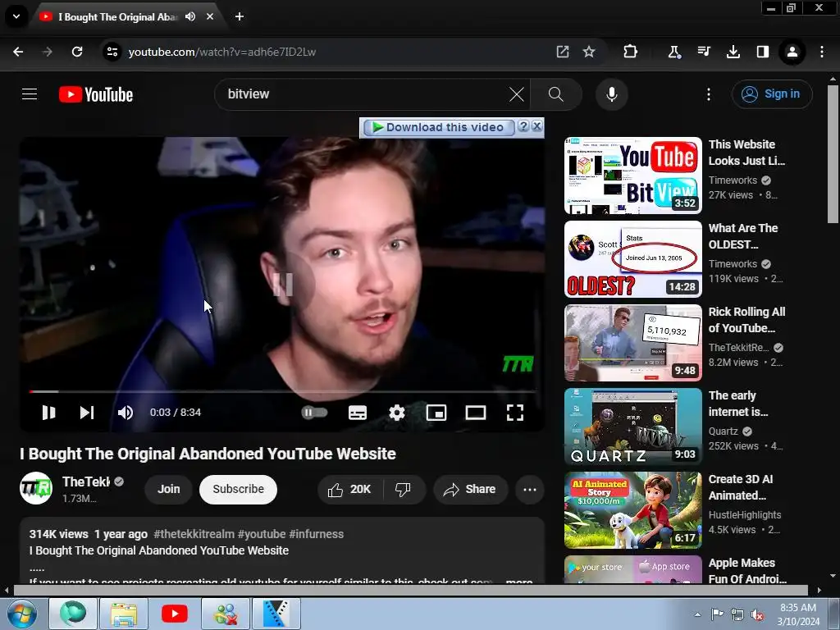
Task: Pause the playing video
Action: coord(48,412)
